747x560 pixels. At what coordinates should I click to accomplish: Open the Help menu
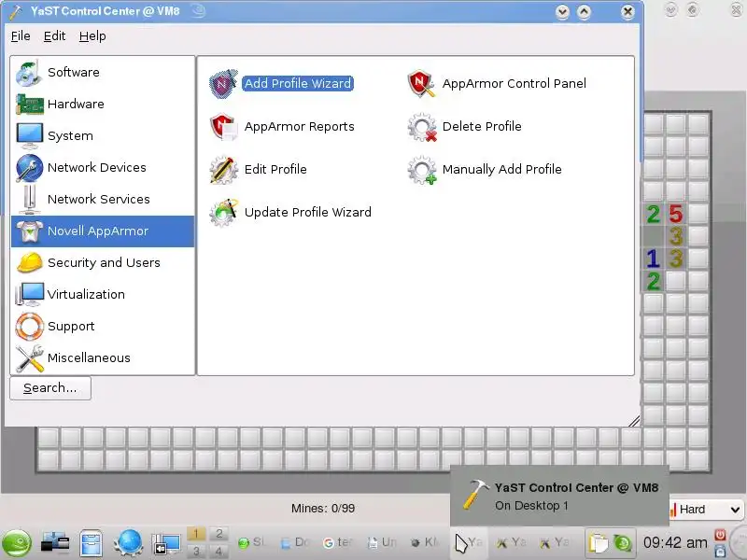92,36
